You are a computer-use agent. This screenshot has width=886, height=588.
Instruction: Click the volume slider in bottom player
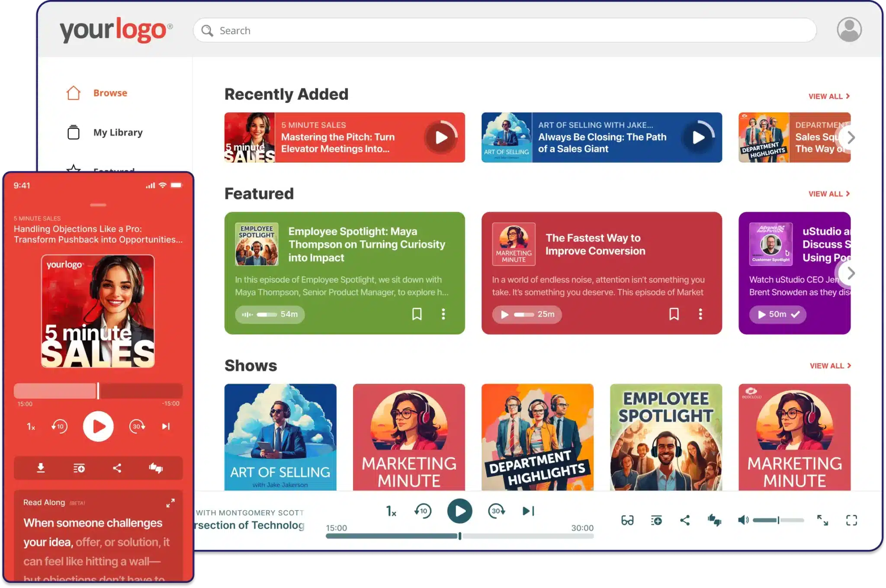(x=778, y=520)
